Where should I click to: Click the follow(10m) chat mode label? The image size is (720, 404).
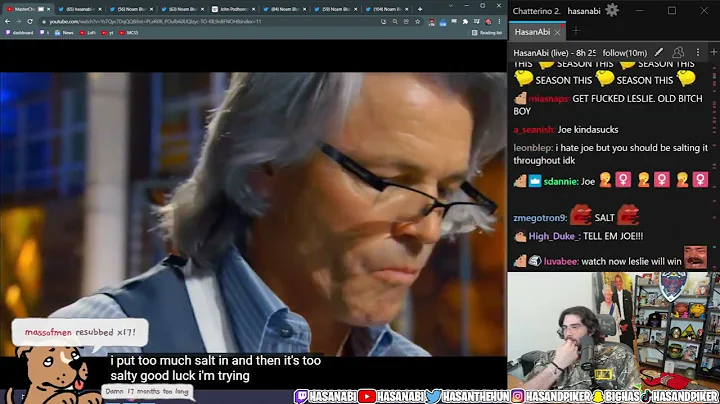(624, 53)
